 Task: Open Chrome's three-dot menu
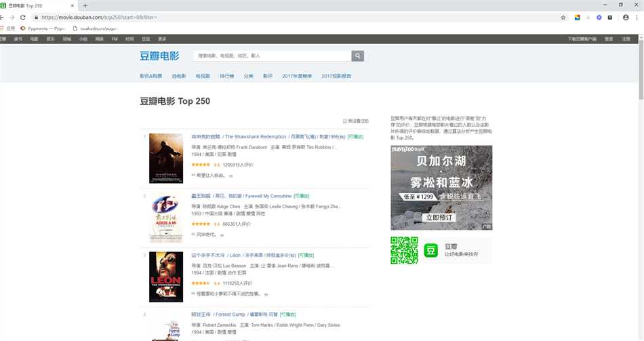tap(637, 17)
